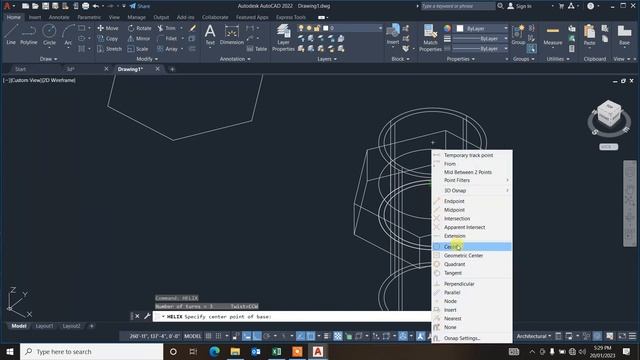640x360 pixels.
Task: Click the Rotate tool
Action: pyautogui.click(x=139, y=28)
